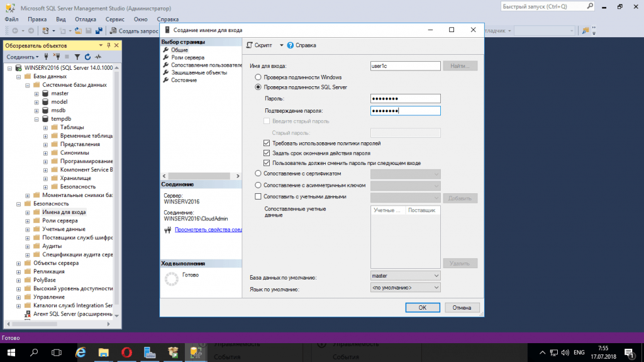Image resolution: width=644 pixels, height=362 pixels.
Task: Open the Сервис menu
Action: pyautogui.click(x=114, y=20)
